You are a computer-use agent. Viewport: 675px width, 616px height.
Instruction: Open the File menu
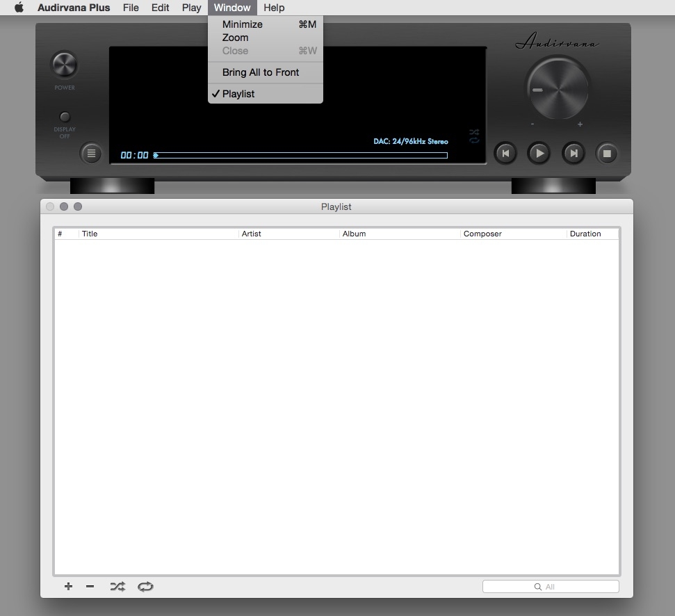[131, 8]
